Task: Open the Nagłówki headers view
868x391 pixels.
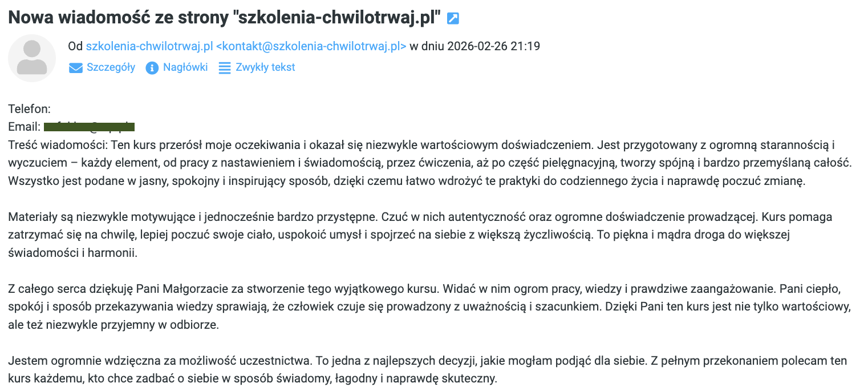Action: (185, 67)
